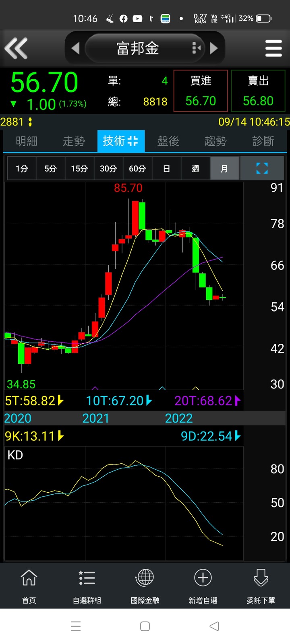Tap the KD indicator label
The height and width of the screenshot is (644, 290).
[x=15, y=455]
